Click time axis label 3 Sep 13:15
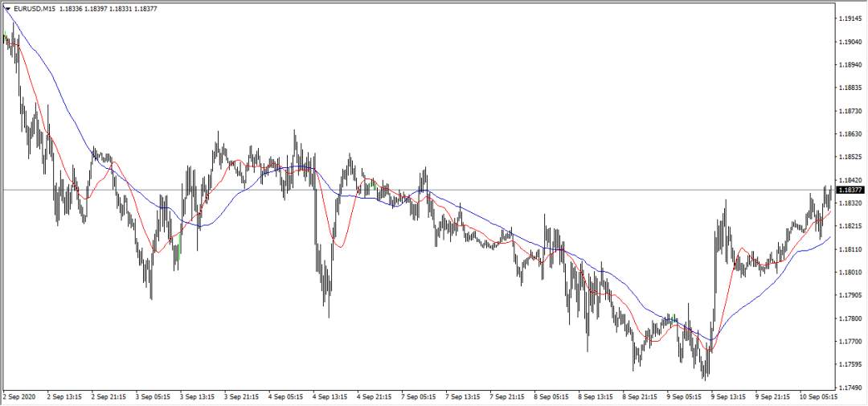Viewport: 868px width, 406px height. (198, 397)
